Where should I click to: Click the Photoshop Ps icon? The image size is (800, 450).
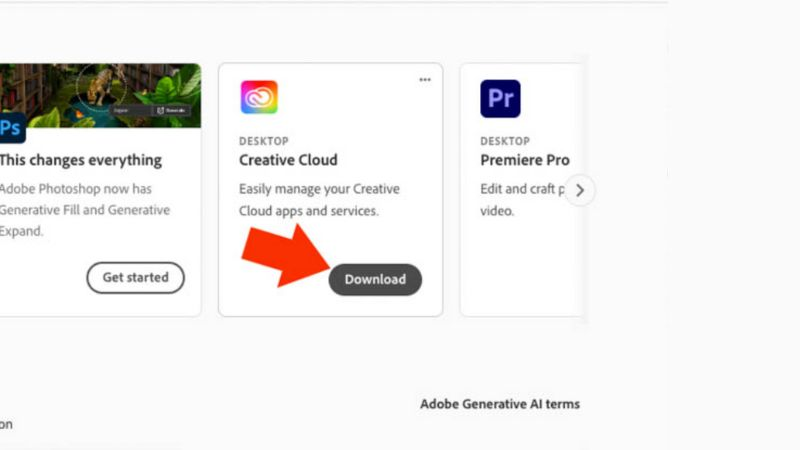tap(11, 128)
